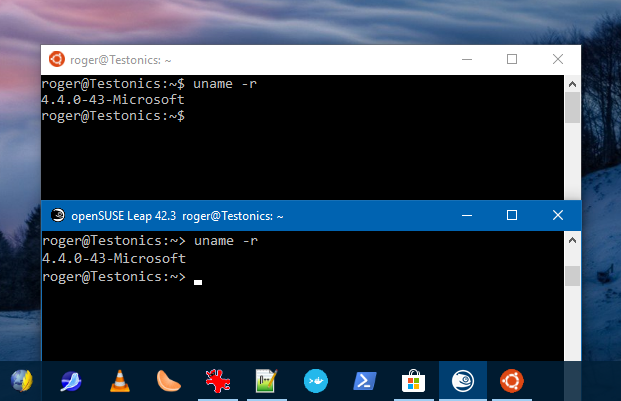Click Ubuntu logo in top window title bar

tap(57, 59)
